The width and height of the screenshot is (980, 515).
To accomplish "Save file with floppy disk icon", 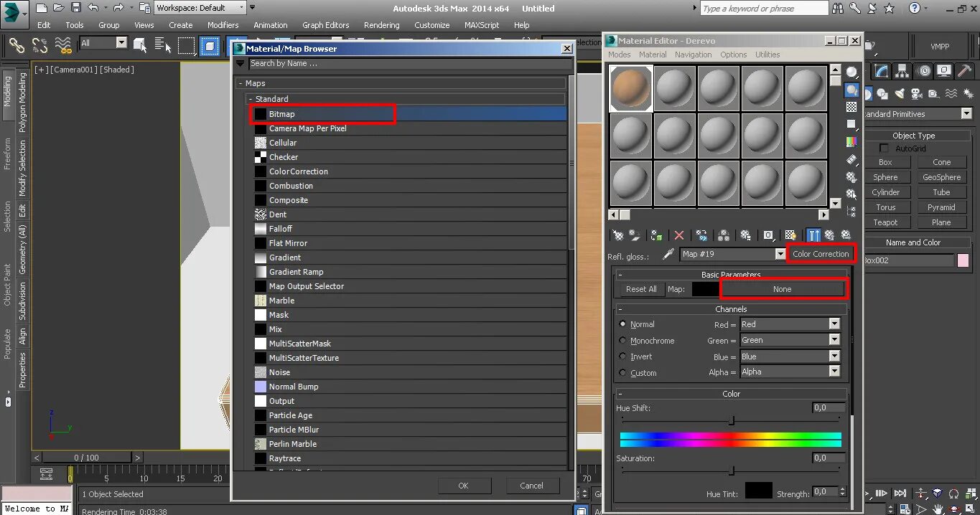I will click(x=76, y=8).
